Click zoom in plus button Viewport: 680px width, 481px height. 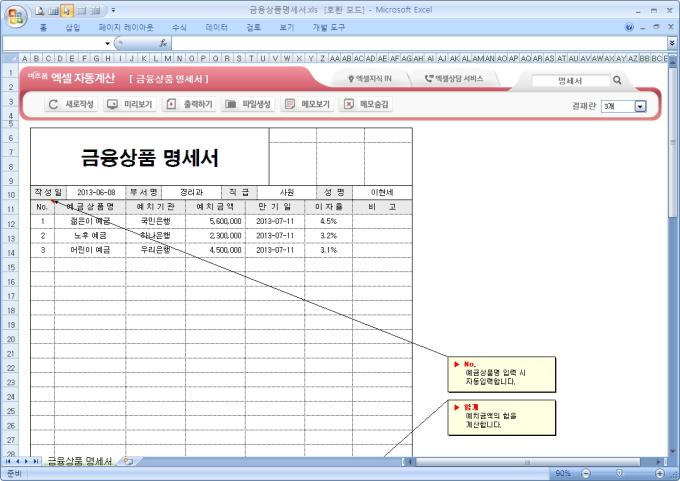click(x=660, y=474)
